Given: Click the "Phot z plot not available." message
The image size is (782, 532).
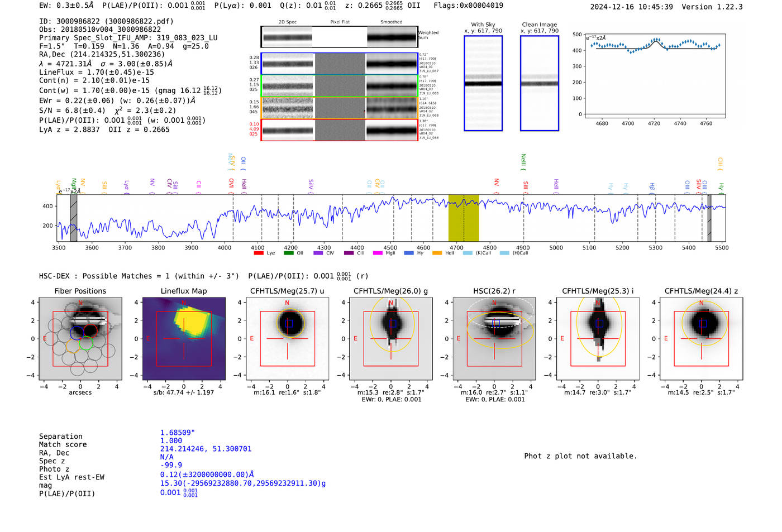Looking at the screenshot, I should click(x=580, y=456).
